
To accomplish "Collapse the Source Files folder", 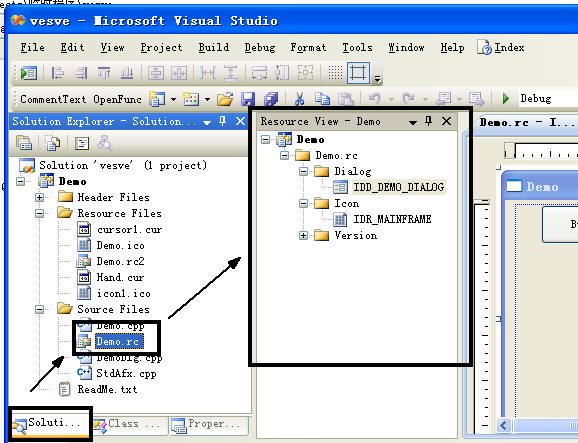I will pos(39,309).
